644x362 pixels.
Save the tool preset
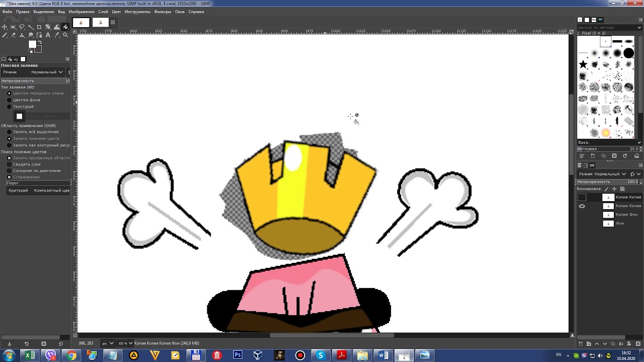9,344
